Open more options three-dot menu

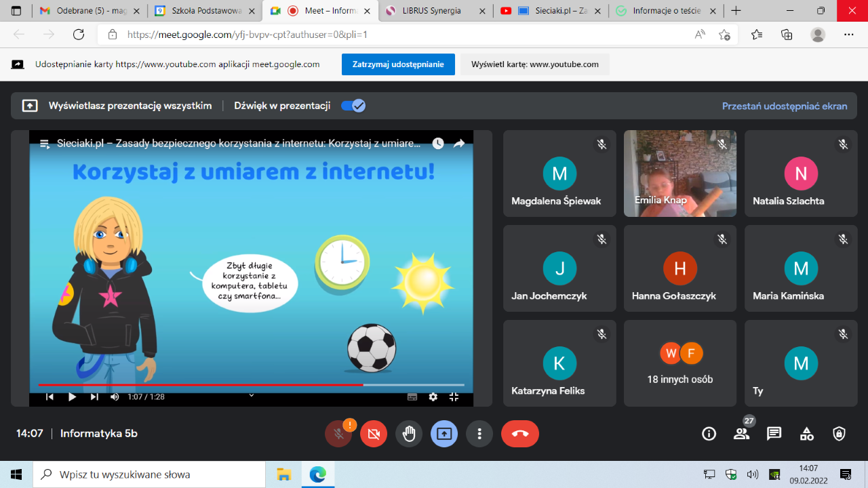[479, 434]
